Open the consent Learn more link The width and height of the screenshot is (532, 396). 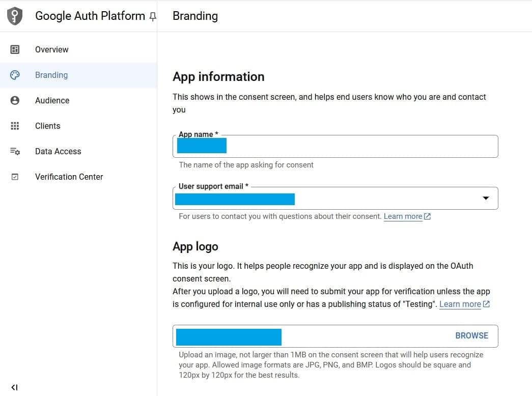[403, 216]
